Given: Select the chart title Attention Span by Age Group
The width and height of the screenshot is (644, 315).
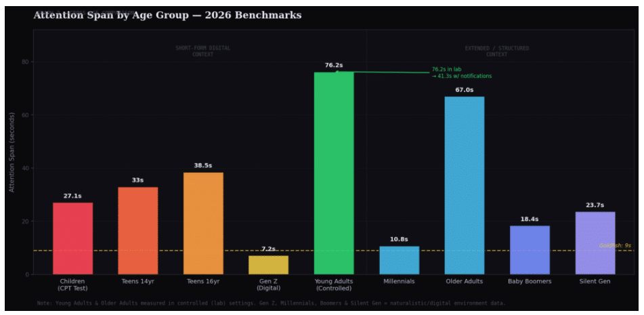Looking at the screenshot, I should [167, 15].
